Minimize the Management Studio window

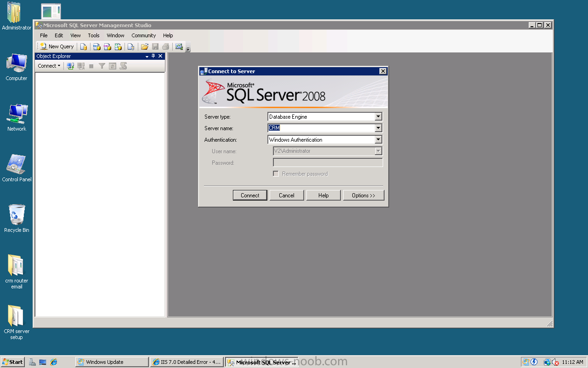(x=532, y=25)
